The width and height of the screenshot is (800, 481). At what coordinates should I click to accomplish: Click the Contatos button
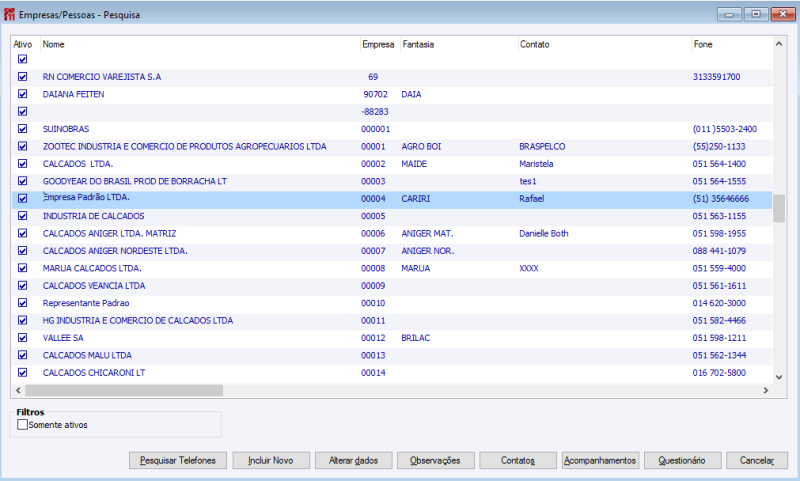pos(518,460)
